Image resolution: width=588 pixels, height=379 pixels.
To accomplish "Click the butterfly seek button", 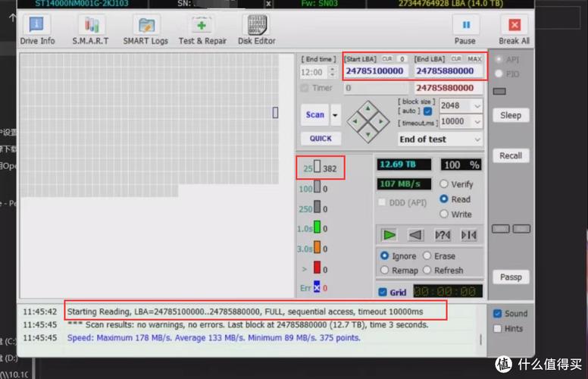I will pyautogui.click(x=469, y=235).
